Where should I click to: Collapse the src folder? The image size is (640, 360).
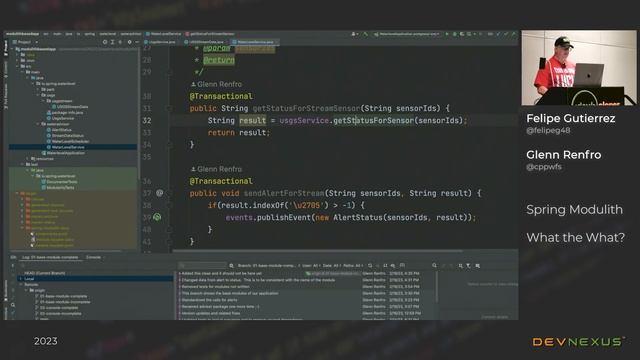pyautogui.click(x=18, y=66)
